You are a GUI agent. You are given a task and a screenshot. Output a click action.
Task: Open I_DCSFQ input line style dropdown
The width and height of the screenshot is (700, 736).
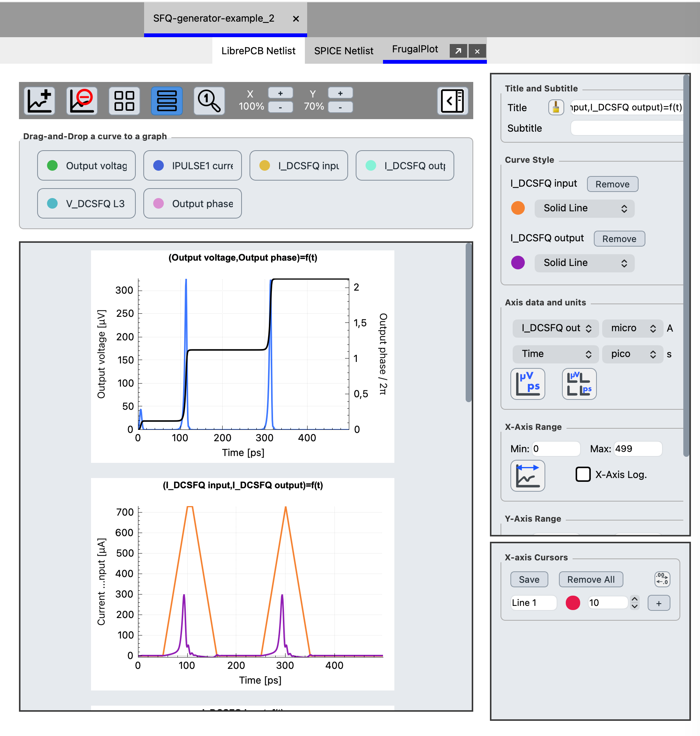[x=585, y=208]
